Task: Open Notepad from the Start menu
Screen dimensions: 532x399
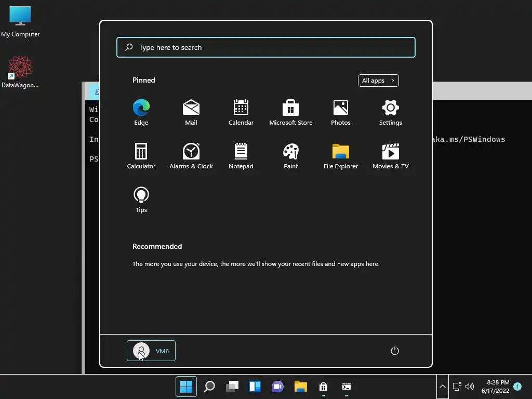Action: coord(241,156)
